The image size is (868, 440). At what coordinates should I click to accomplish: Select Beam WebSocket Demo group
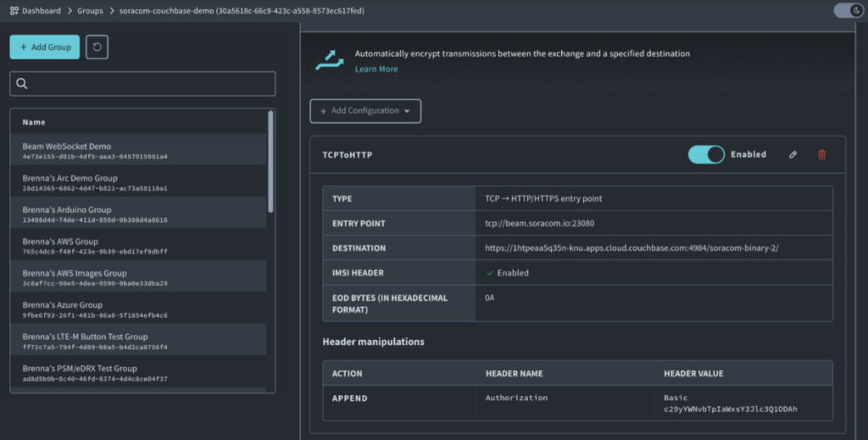point(67,147)
